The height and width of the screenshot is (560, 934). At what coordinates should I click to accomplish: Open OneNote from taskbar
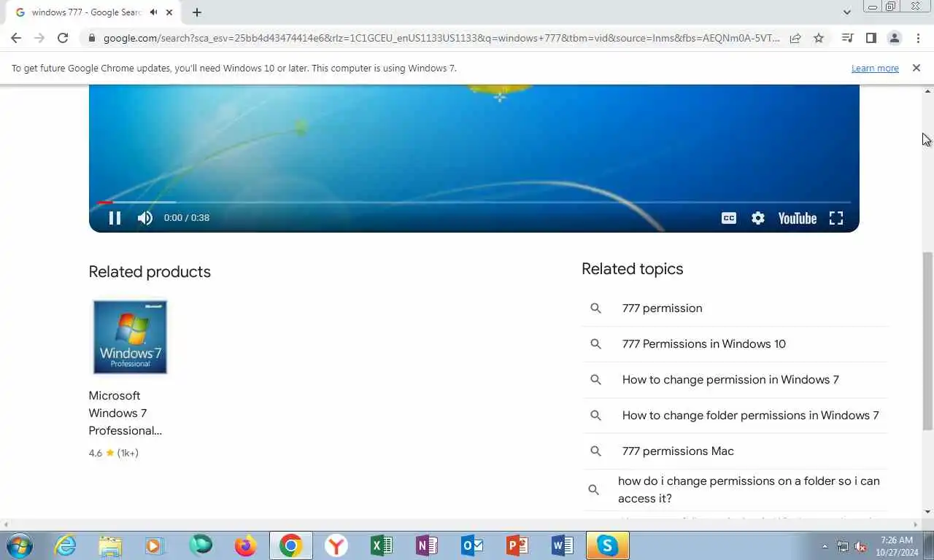point(427,545)
